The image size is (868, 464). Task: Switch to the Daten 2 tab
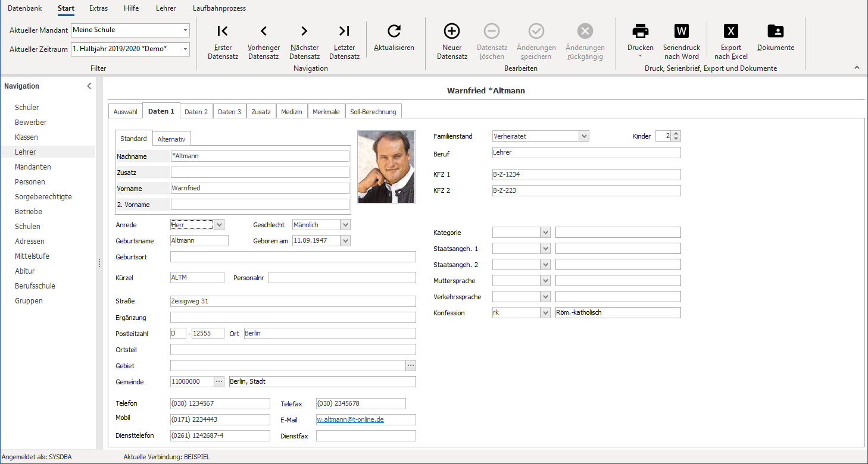pyautogui.click(x=196, y=111)
